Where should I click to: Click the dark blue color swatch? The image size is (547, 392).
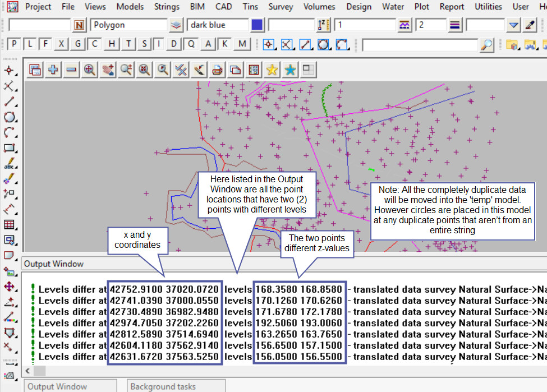point(257,25)
